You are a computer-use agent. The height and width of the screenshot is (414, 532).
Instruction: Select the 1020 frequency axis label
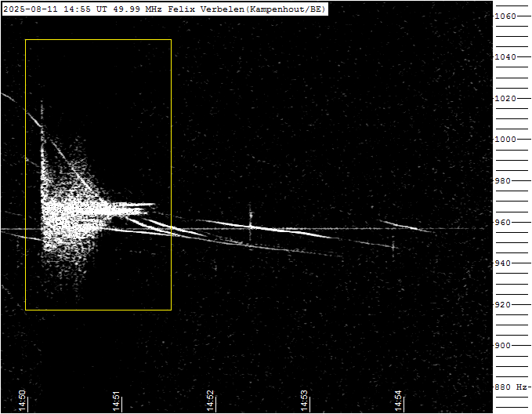click(505, 98)
